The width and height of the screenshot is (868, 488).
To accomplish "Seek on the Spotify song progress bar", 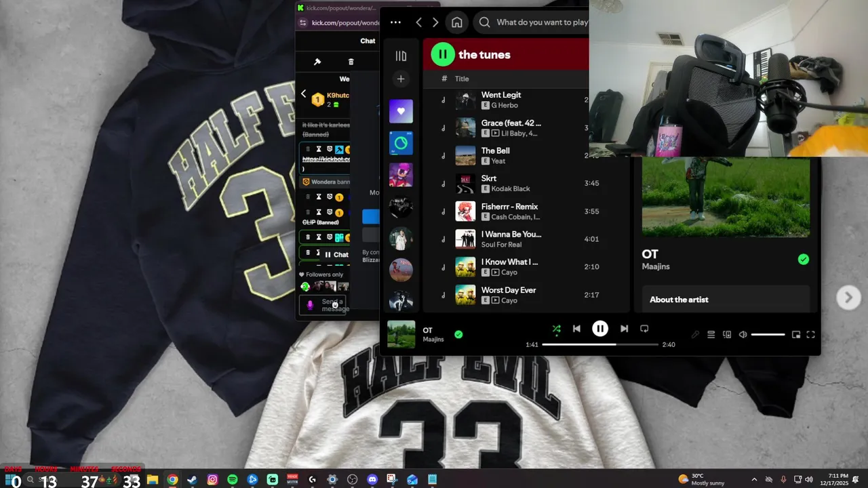I will coord(600,344).
